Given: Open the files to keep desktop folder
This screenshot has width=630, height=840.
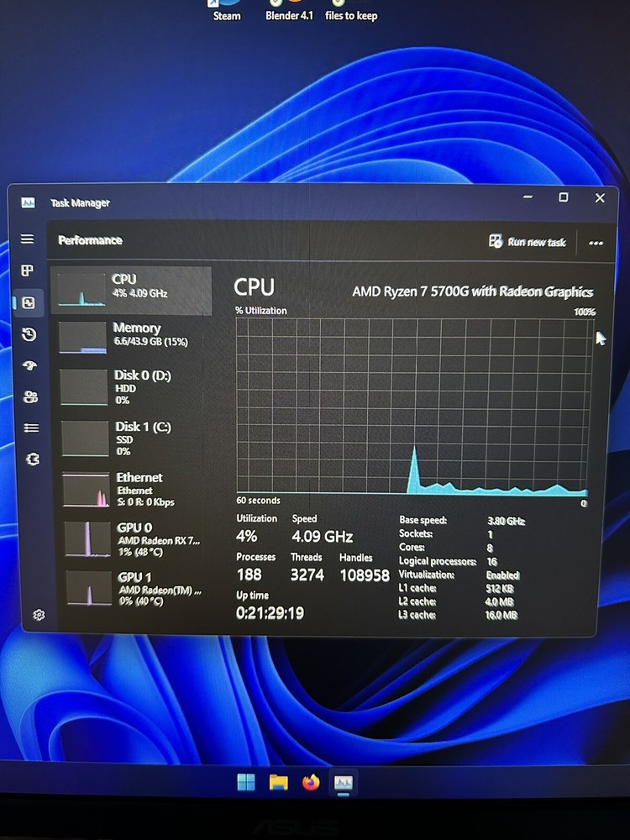Looking at the screenshot, I should pyautogui.click(x=351, y=11).
